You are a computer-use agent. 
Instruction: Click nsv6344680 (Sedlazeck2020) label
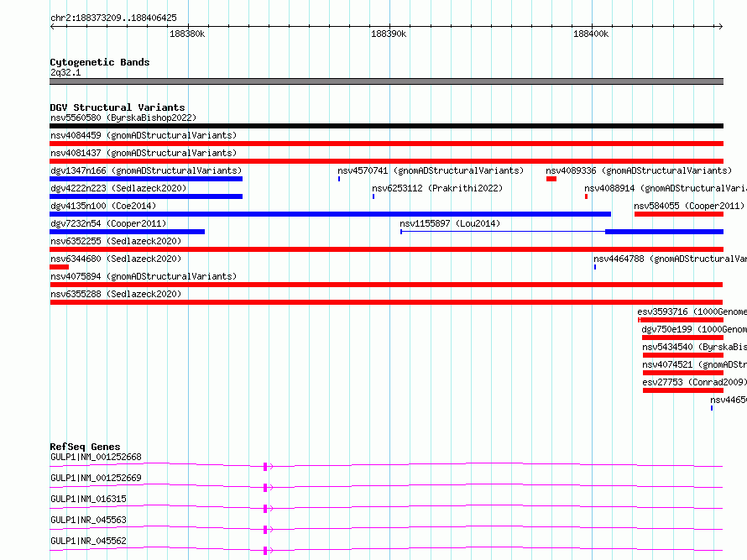pyautogui.click(x=116, y=259)
